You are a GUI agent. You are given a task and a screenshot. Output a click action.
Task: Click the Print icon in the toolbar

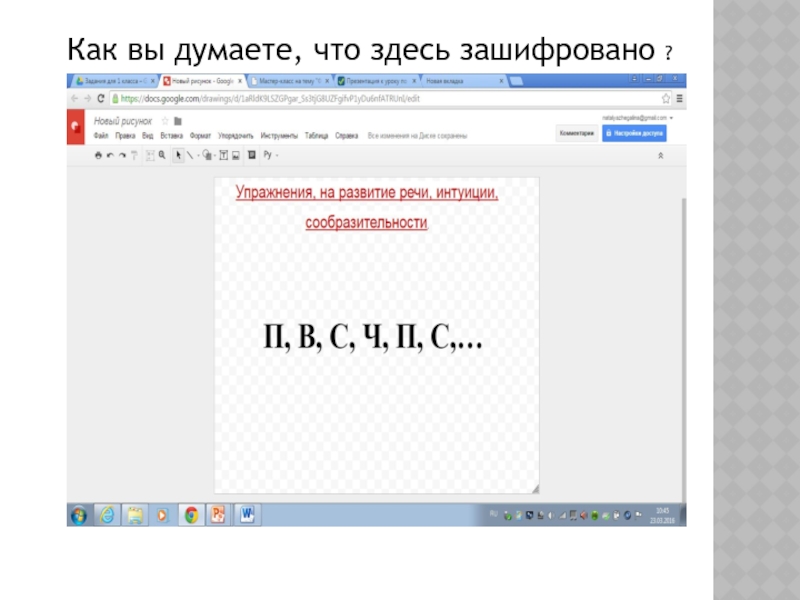point(98,156)
